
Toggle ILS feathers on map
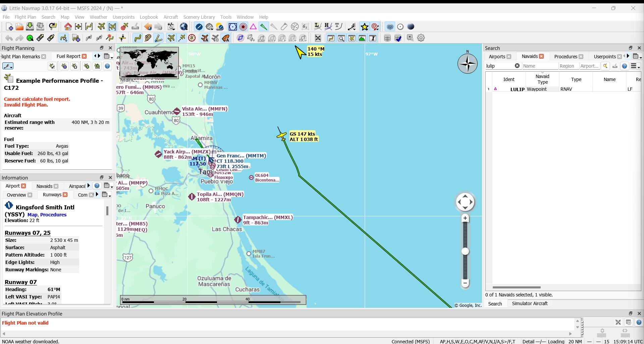(264, 27)
